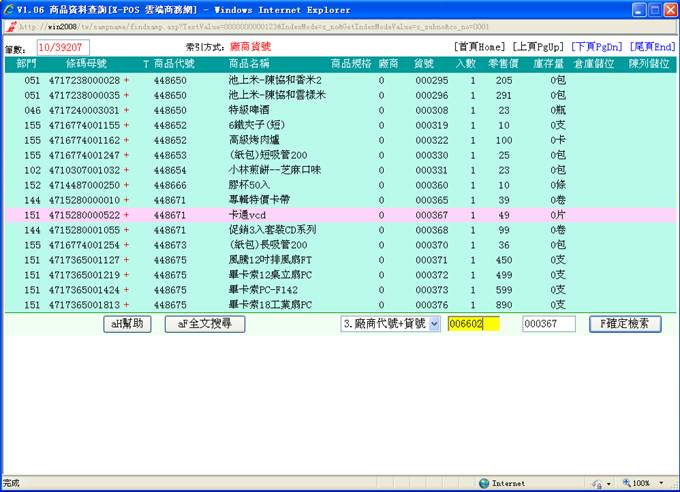Click the red plus beside barcode 4717238000028
The image size is (680, 492).
(x=126, y=80)
